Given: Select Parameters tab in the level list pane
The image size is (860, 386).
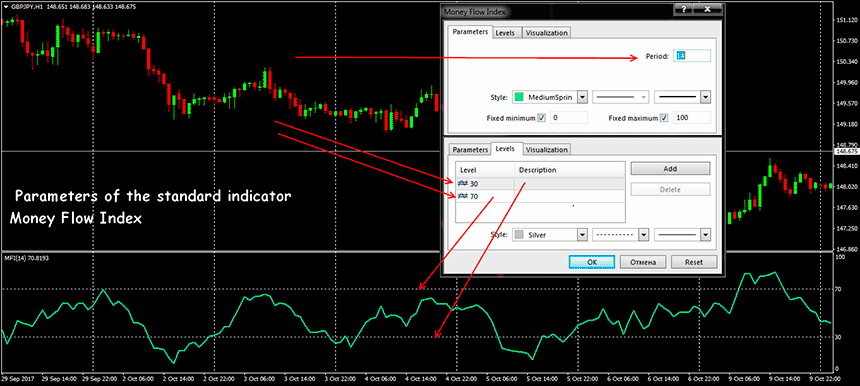Looking at the screenshot, I should (469, 150).
